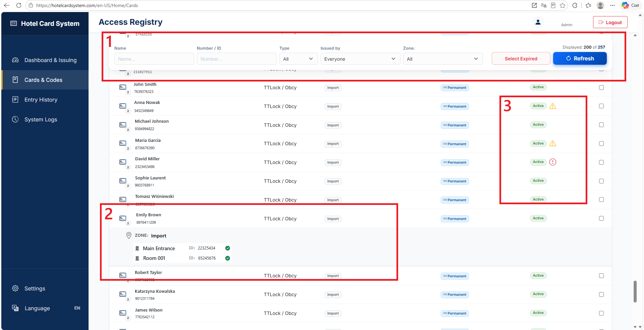
Task: Open the Zone filter dropdown
Action: pos(443,59)
